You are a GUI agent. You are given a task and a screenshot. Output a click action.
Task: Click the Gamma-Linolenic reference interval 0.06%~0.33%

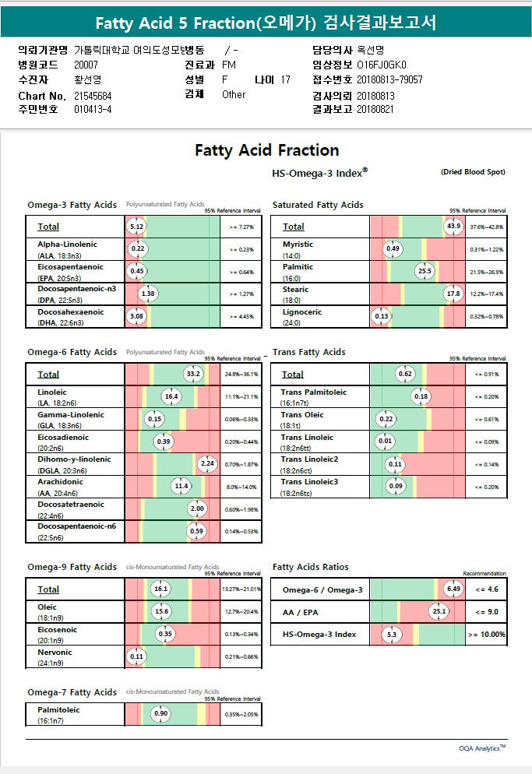241,419
